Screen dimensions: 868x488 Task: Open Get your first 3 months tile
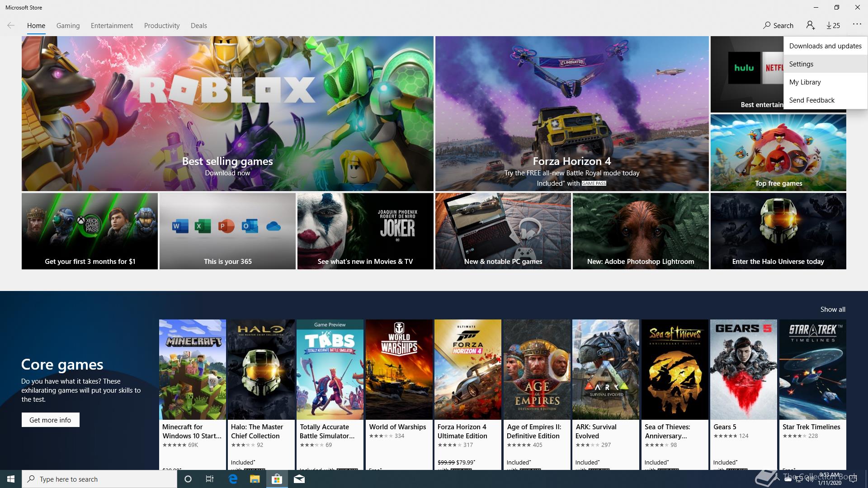90,231
